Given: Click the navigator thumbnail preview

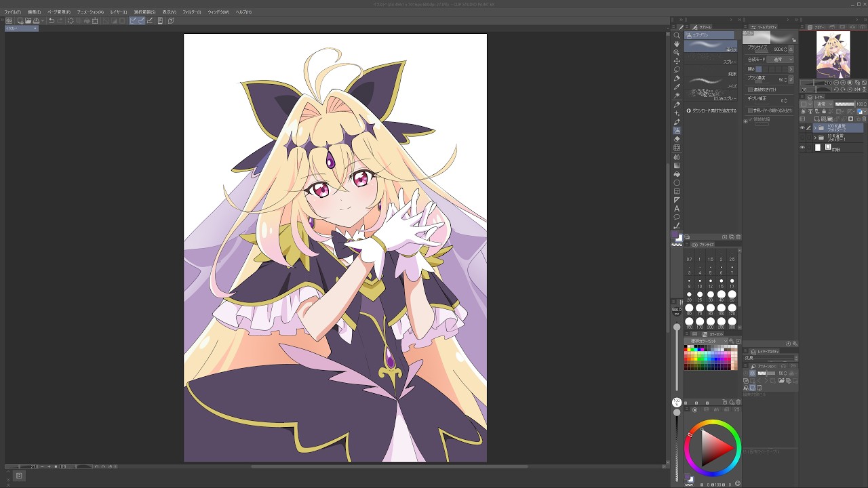Looking at the screenshot, I should (833, 54).
